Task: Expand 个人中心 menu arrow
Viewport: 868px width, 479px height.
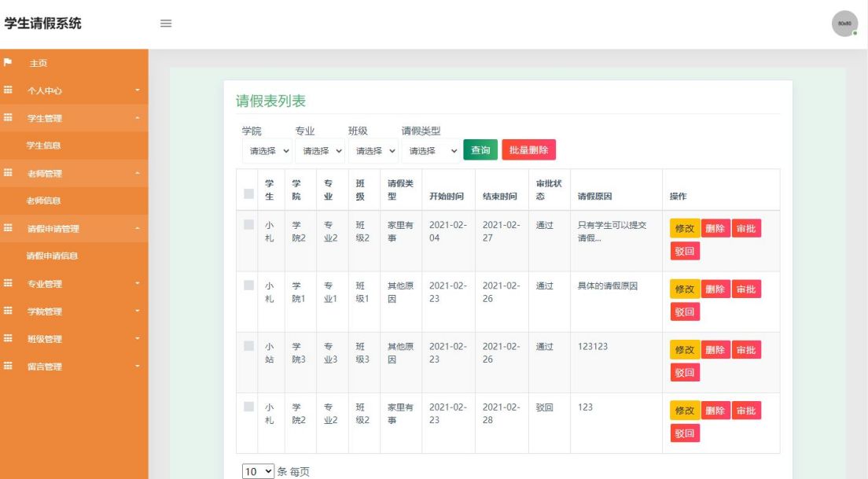Action: 138,90
